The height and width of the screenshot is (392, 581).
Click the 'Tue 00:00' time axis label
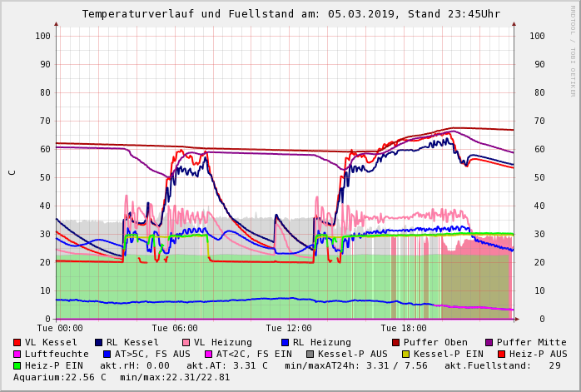60,329
